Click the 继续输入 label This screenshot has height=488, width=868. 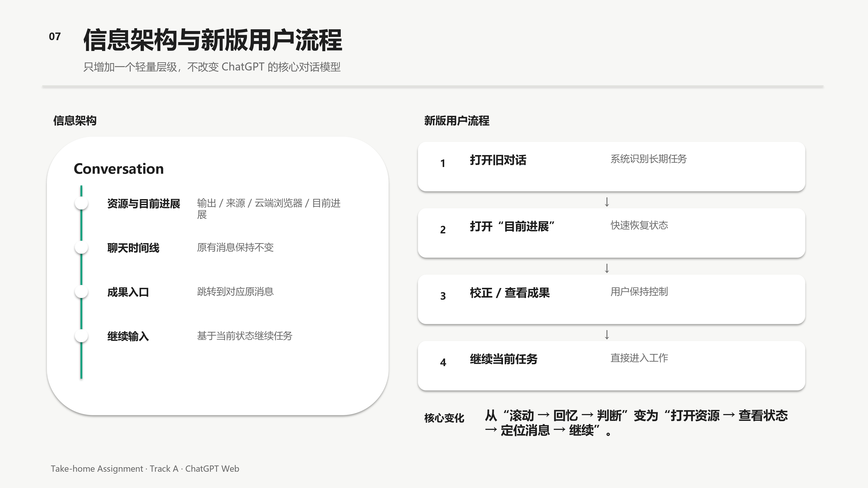[x=128, y=336]
